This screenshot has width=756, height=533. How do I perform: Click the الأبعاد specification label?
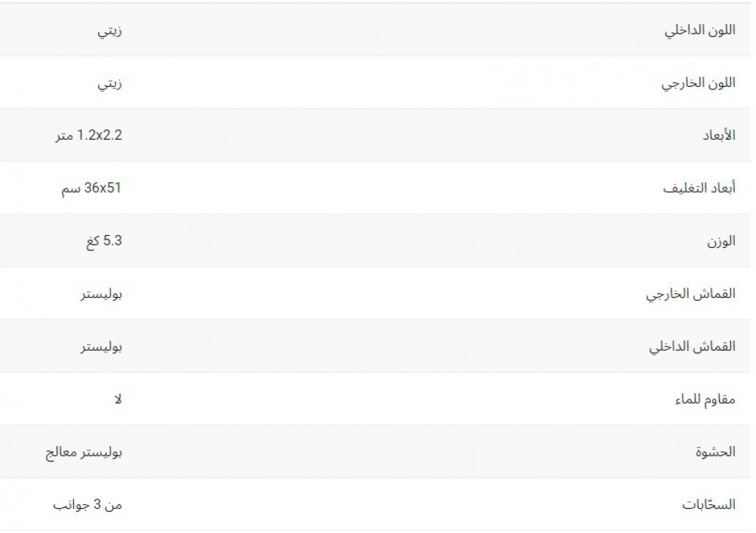pos(719,136)
